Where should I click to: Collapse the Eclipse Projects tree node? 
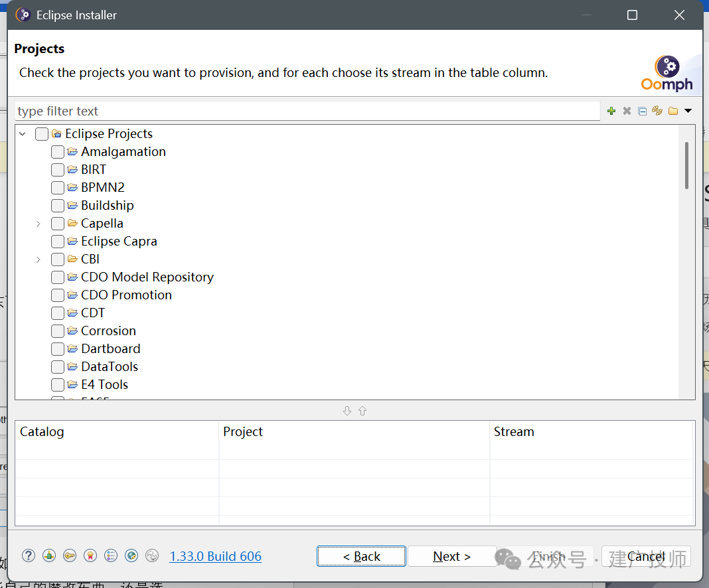(x=22, y=134)
